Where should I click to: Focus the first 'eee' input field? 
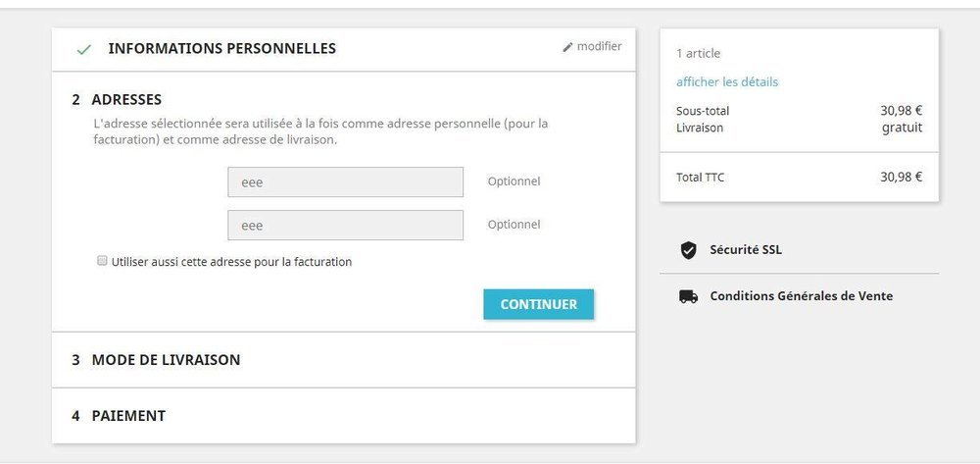pyautogui.click(x=345, y=181)
